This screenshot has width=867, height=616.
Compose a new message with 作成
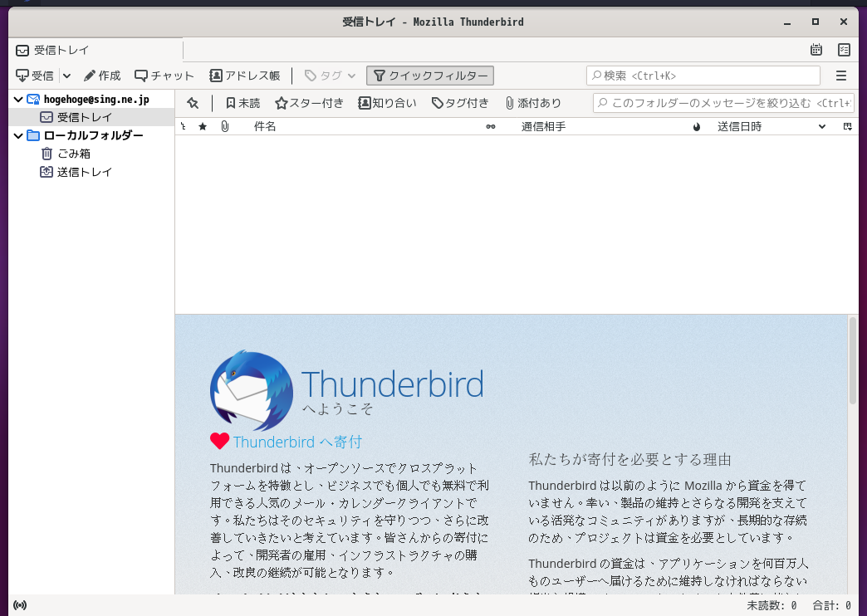click(x=102, y=76)
